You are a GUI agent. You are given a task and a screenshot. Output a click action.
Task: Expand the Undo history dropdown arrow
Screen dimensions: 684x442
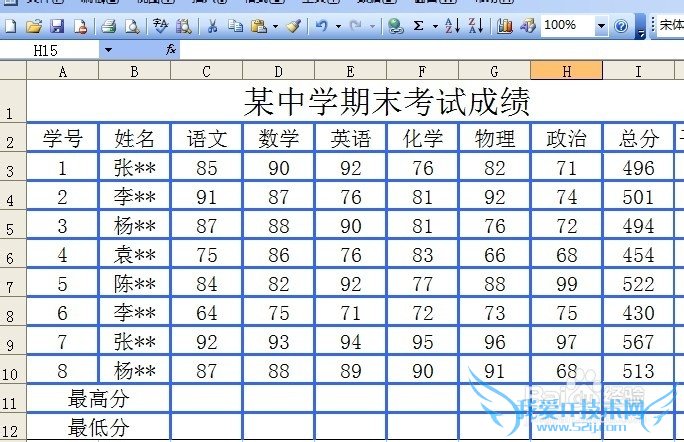(339, 26)
